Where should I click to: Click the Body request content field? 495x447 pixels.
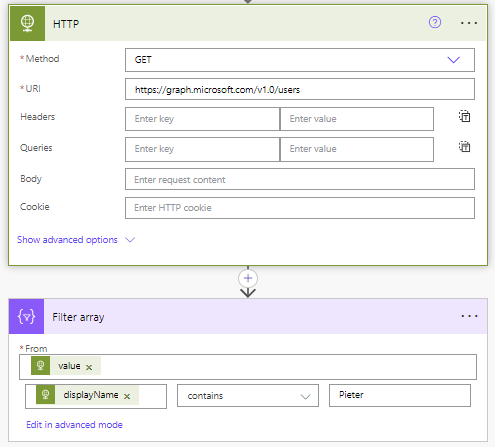[x=300, y=179]
